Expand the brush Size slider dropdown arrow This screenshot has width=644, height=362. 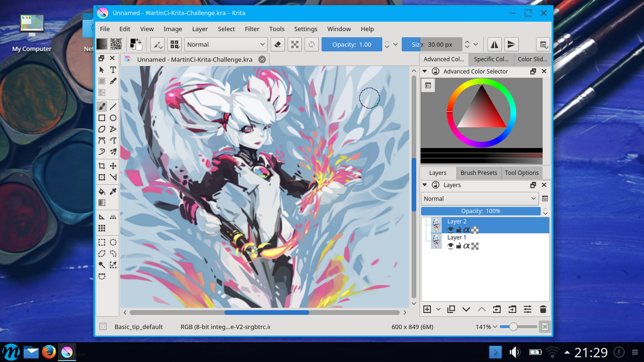[476, 44]
